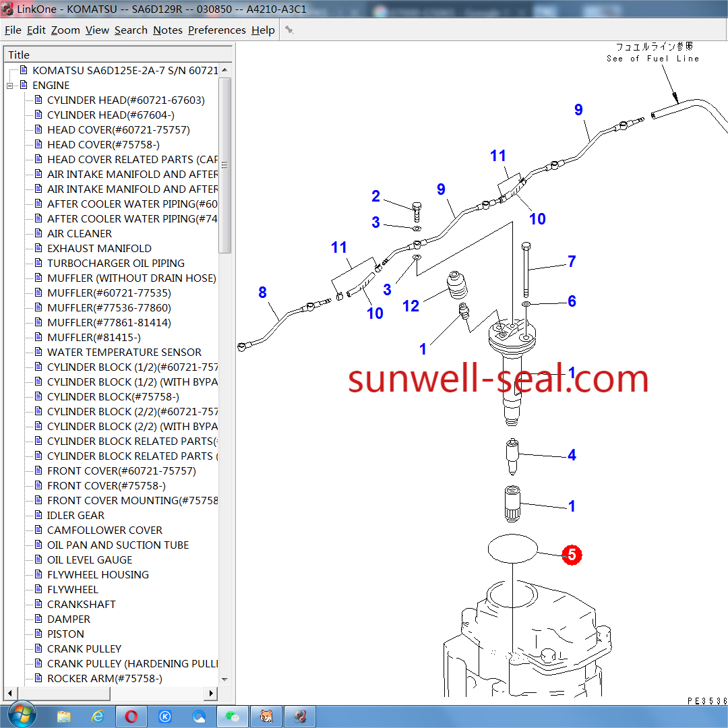The width and height of the screenshot is (728, 728).
Task: Open the Zoom menu
Action: coord(65,30)
